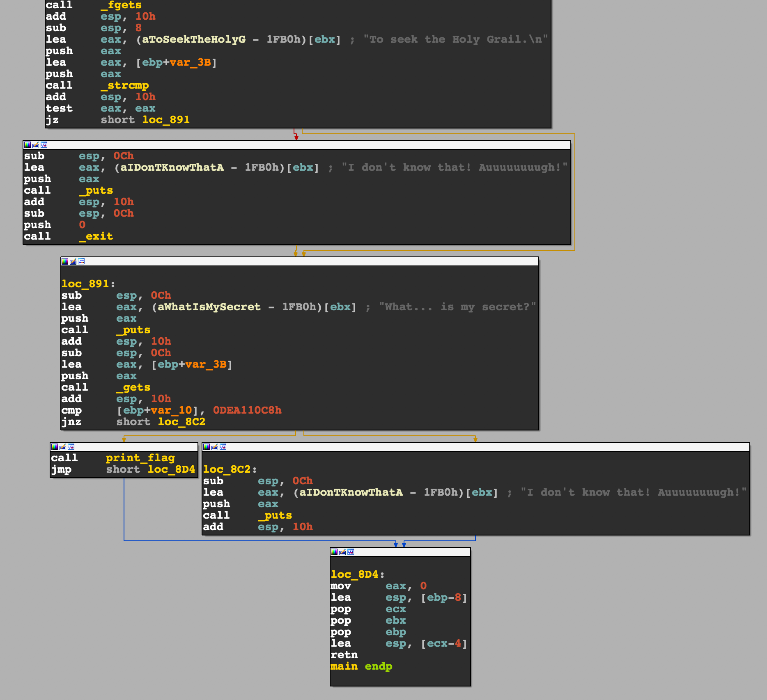
Task: Click var_3B before the _gets call
Action: pyautogui.click(x=206, y=364)
